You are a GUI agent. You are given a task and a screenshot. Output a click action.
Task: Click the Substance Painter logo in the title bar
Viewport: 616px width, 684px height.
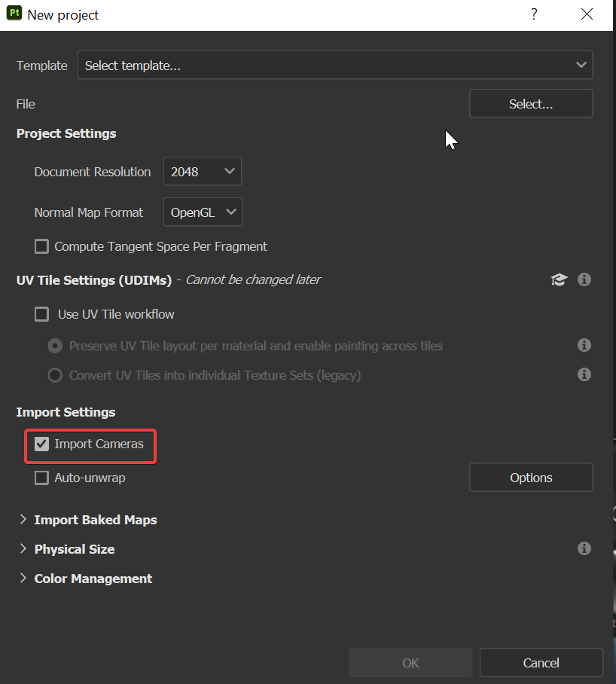point(14,14)
